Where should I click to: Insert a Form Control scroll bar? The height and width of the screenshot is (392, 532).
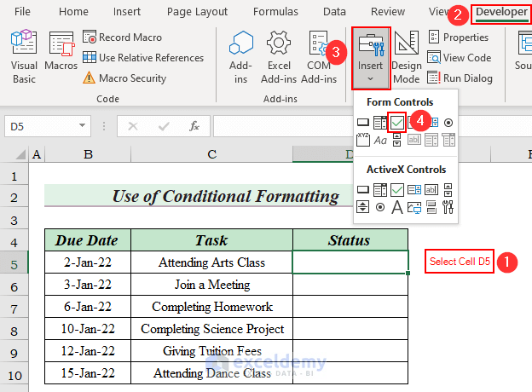tap(397, 140)
